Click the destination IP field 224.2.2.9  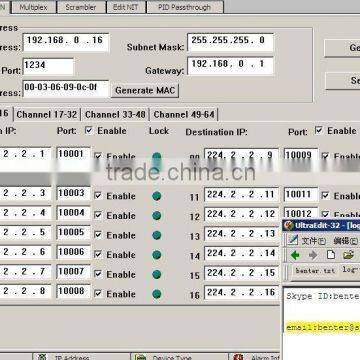point(241,155)
